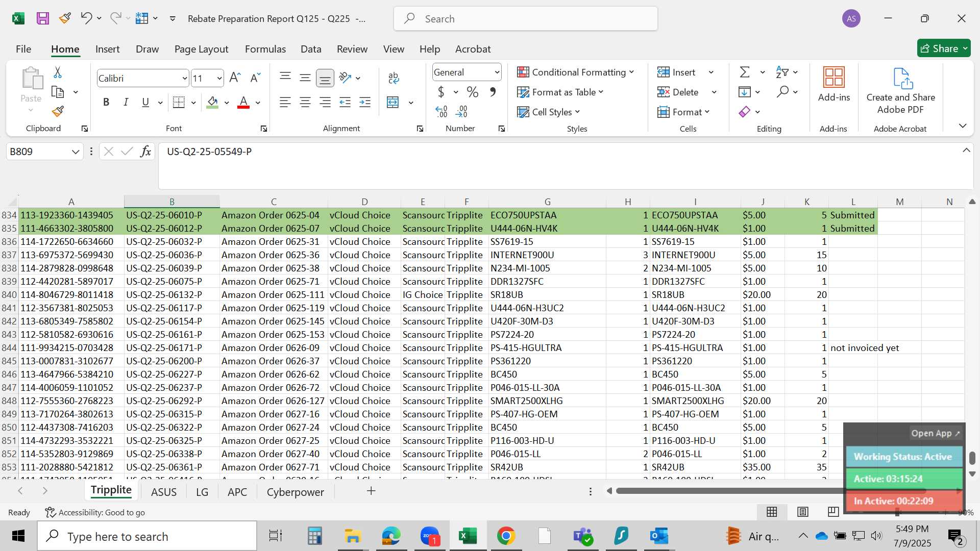This screenshot has height=551, width=980.
Task: Switch to the Formulas ribbon tab
Action: pyautogui.click(x=265, y=49)
